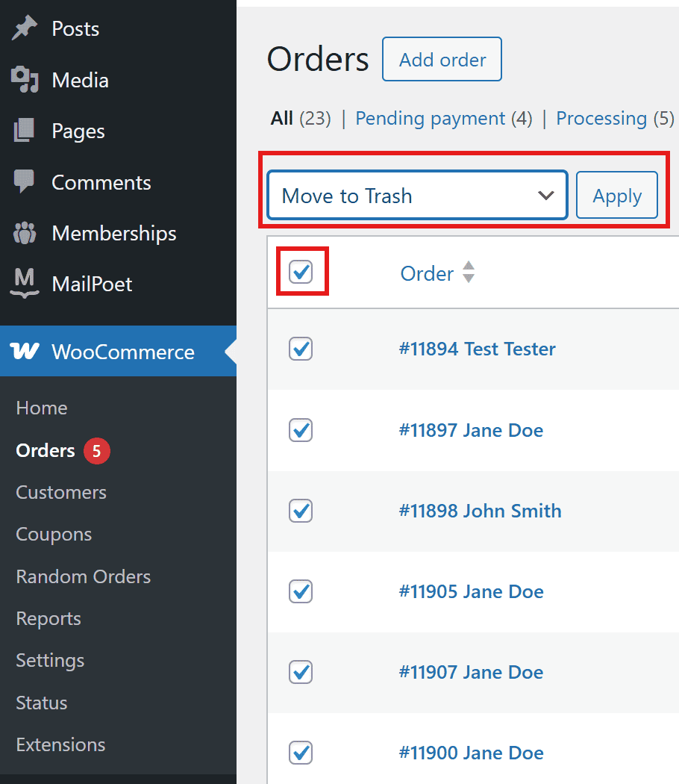Click the Apply button
This screenshot has width=679, height=784.
[x=616, y=195]
